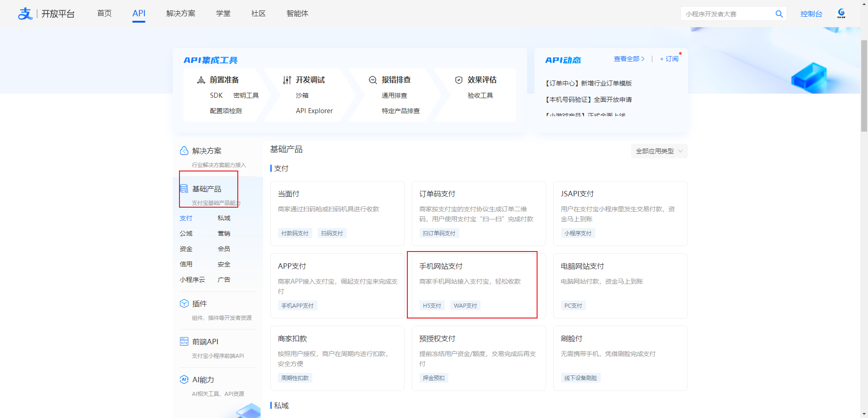Open the 订单码支付 card
Viewport: 868px width, 418px height.
[x=479, y=214]
